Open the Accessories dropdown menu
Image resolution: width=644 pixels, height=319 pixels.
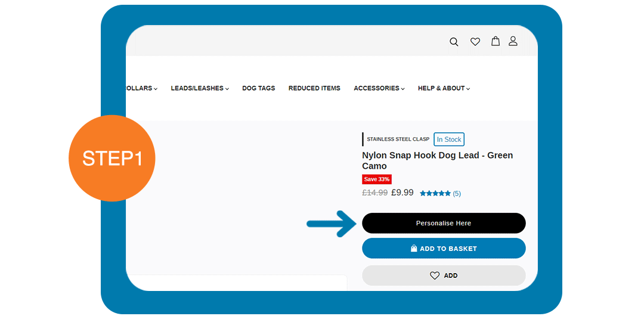(379, 88)
